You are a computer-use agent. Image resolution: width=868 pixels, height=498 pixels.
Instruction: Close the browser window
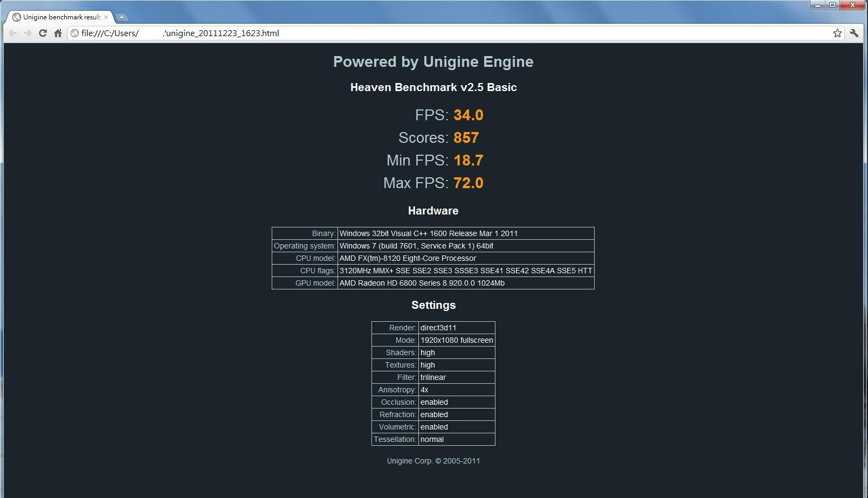point(853,5)
